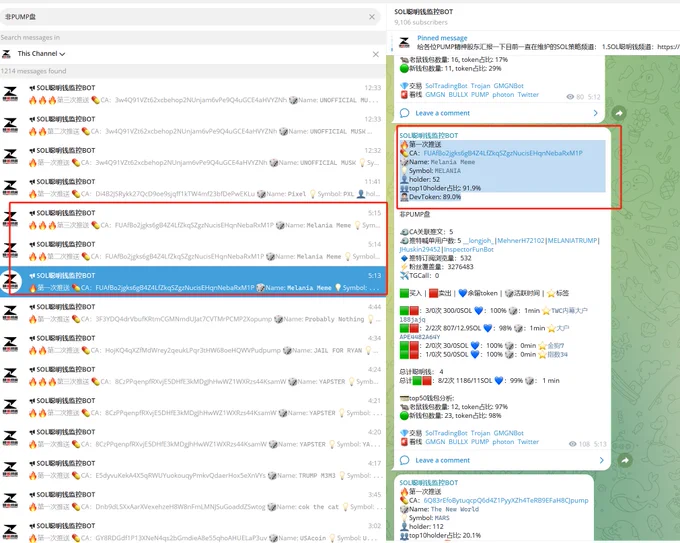Open the InspectorFunBot link
The width and height of the screenshot is (680, 543).
468,249
